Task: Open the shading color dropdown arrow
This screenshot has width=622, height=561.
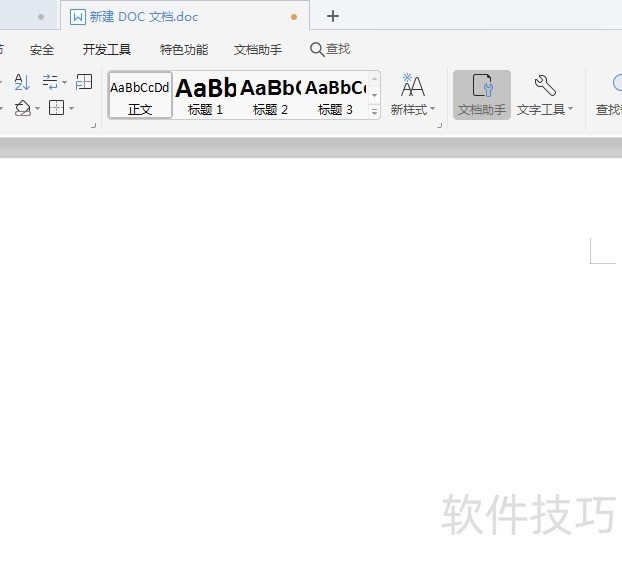Action: pyautogui.click(x=37, y=108)
